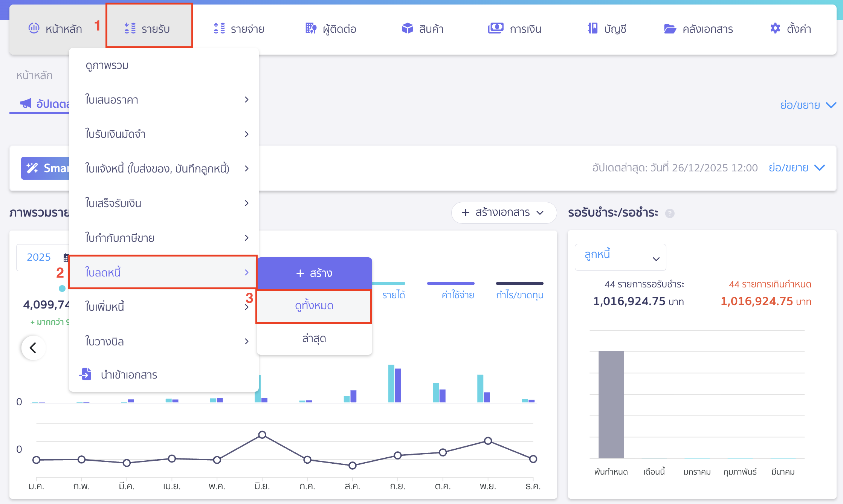
Task: Click the คลังเอกสาร folder icon
Action: tap(670, 29)
